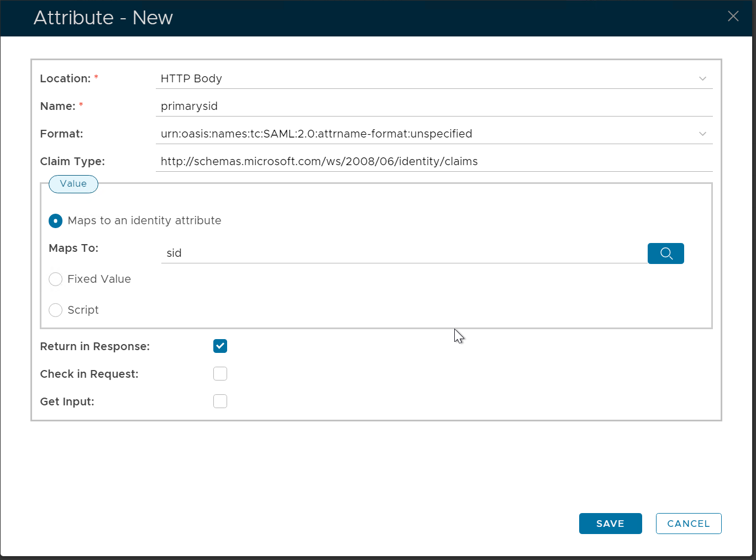Close the Attribute - New dialog

point(733,17)
